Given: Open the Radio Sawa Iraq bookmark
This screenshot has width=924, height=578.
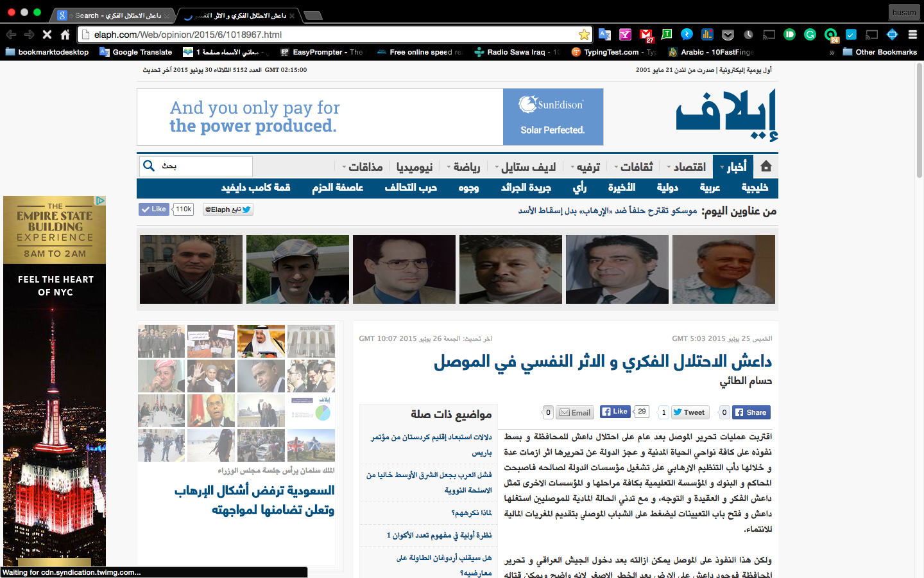Looking at the screenshot, I should [x=517, y=52].
